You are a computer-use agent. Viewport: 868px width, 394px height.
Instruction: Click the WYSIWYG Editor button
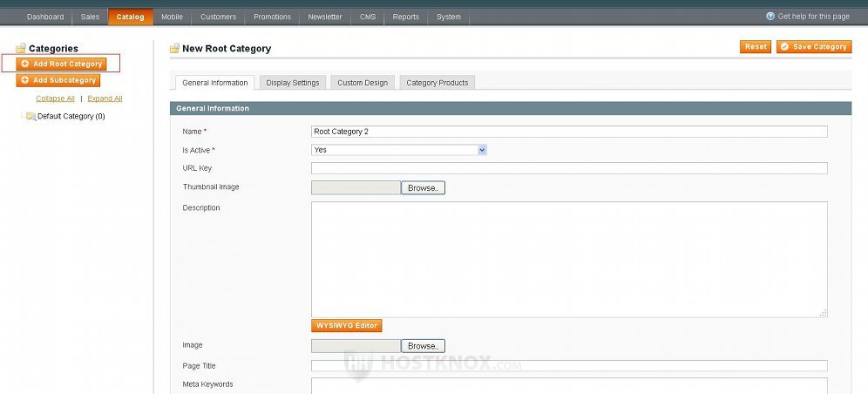pos(347,325)
